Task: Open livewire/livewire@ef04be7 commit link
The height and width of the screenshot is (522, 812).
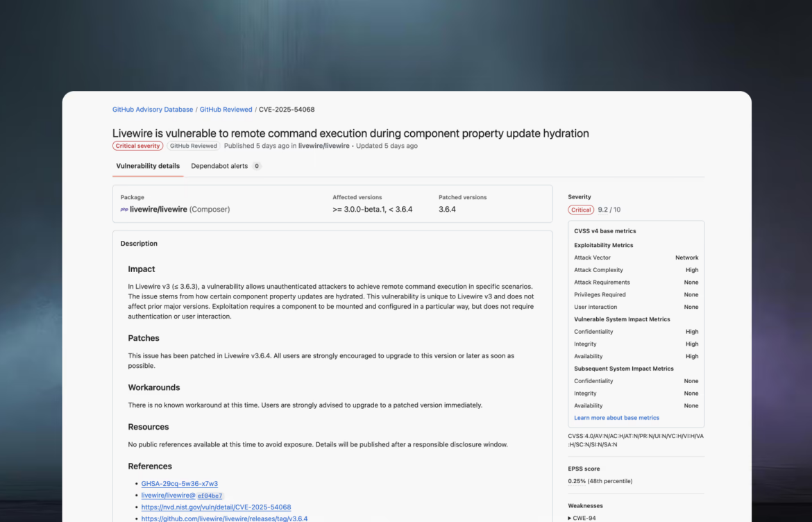Action: coord(183,496)
